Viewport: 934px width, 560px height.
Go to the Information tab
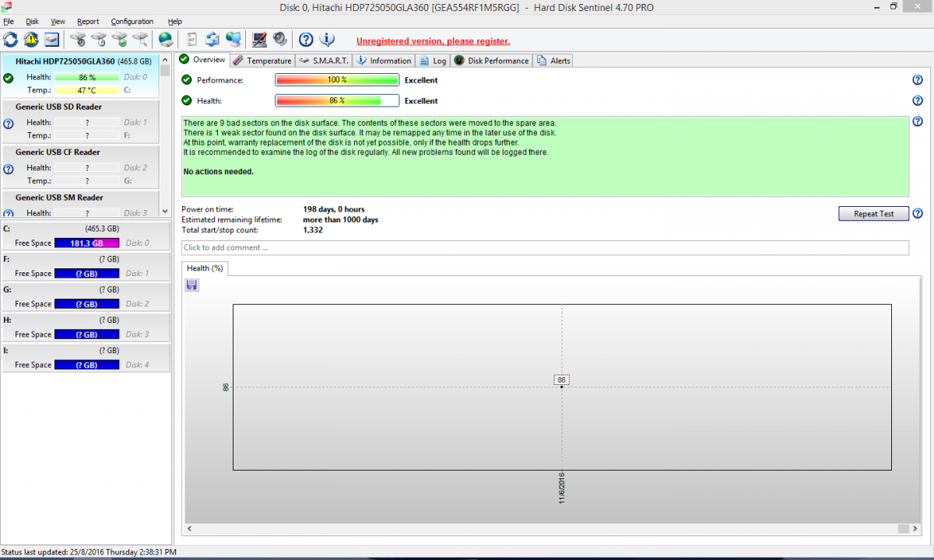pos(384,61)
